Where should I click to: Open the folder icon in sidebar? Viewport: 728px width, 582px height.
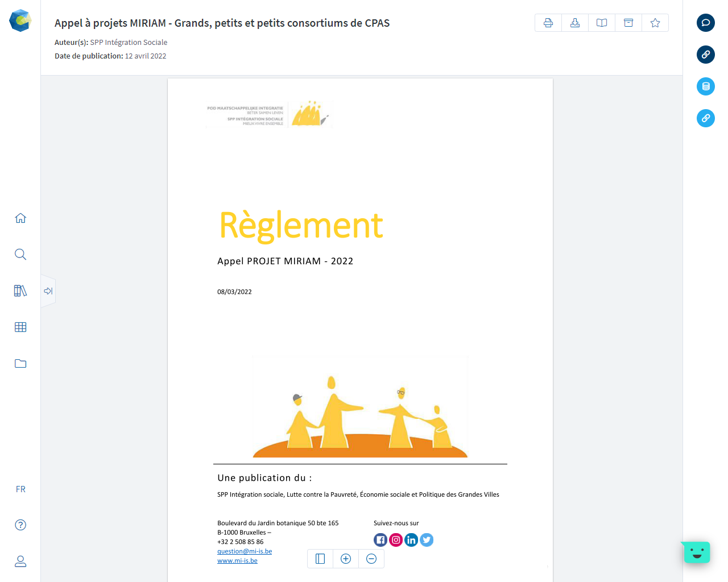(20, 363)
